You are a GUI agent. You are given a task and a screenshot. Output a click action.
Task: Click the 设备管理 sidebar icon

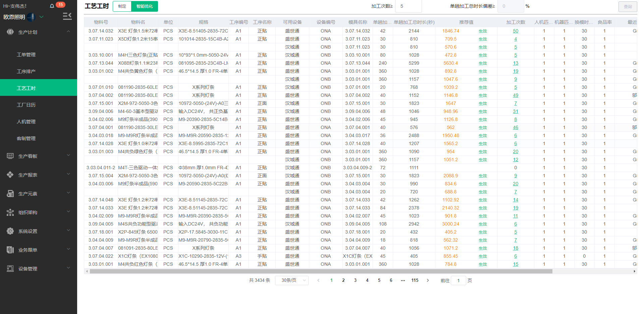pyautogui.click(x=10, y=268)
